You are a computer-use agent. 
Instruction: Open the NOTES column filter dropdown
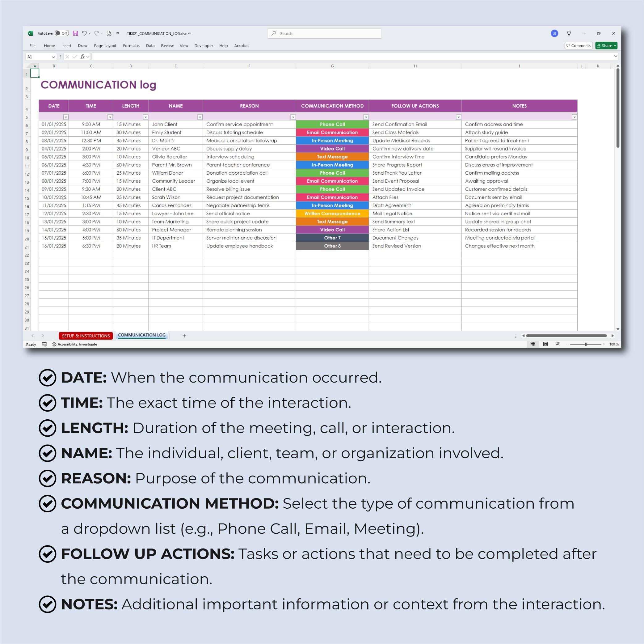pos(574,117)
